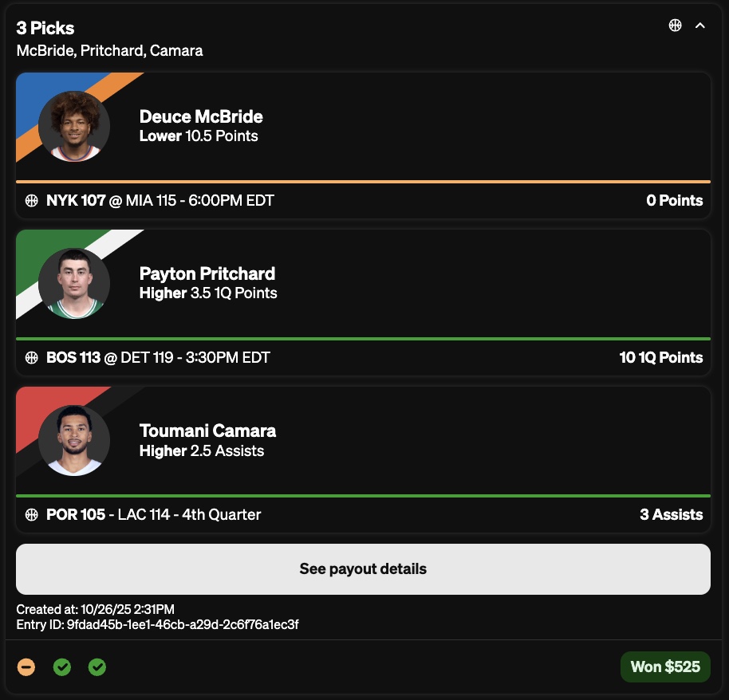
Task: Click the basketball icon in the header
Action: click(x=676, y=26)
